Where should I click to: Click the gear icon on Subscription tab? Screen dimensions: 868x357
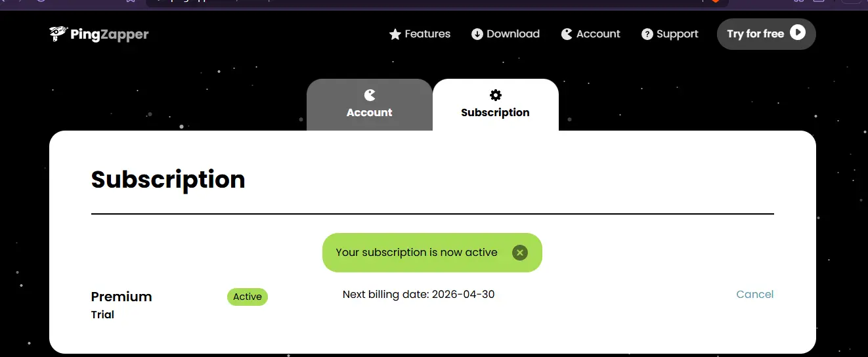tap(496, 95)
